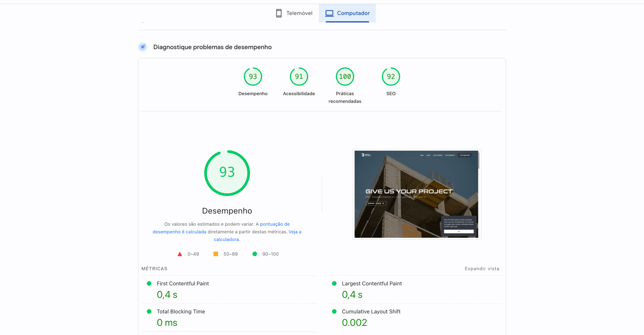Expand the Cumulative Layout Shift metric

coord(371,311)
